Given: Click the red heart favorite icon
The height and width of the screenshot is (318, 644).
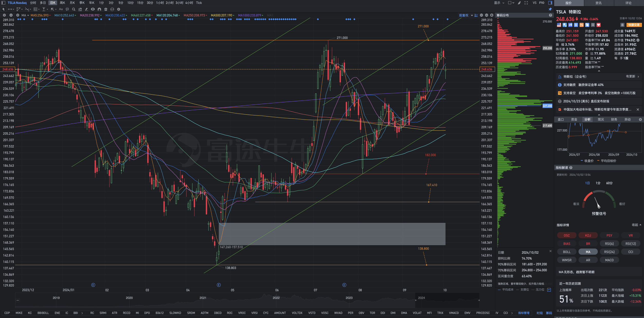Looking at the screenshot, I should pos(599,25).
